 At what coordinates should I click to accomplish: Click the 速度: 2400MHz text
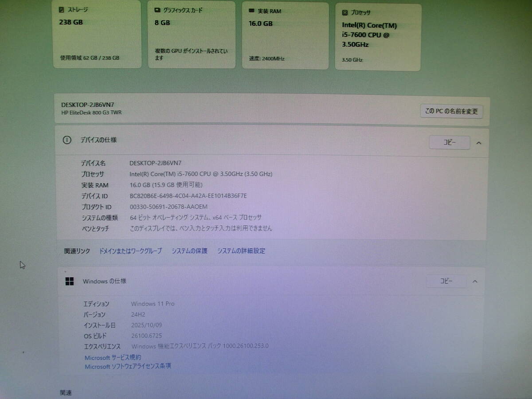pyautogui.click(x=266, y=59)
